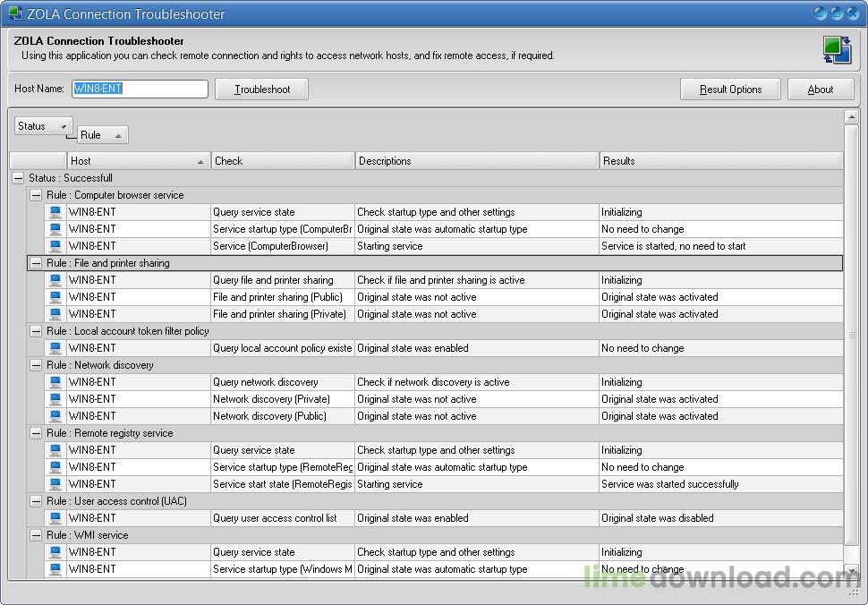Viewport: 868px width, 605px height.
Task: Click the computer icon of the Query network discovery row
Action: pyautogui.click(x=55, y=382)
